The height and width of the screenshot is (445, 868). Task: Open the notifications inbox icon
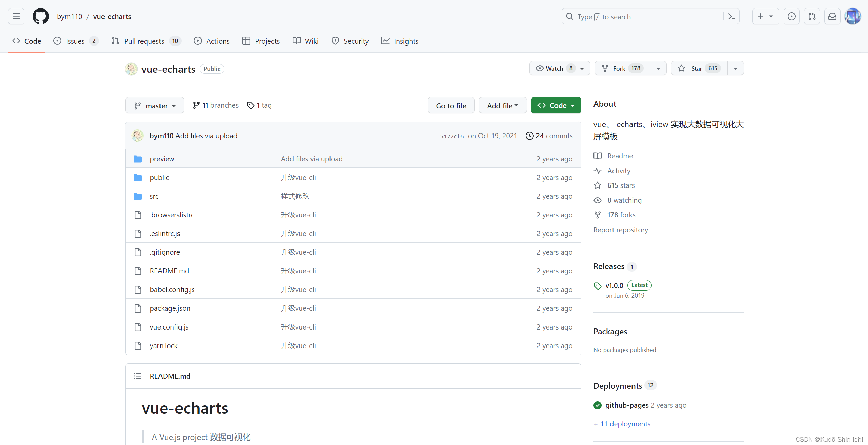click(832, 16)
